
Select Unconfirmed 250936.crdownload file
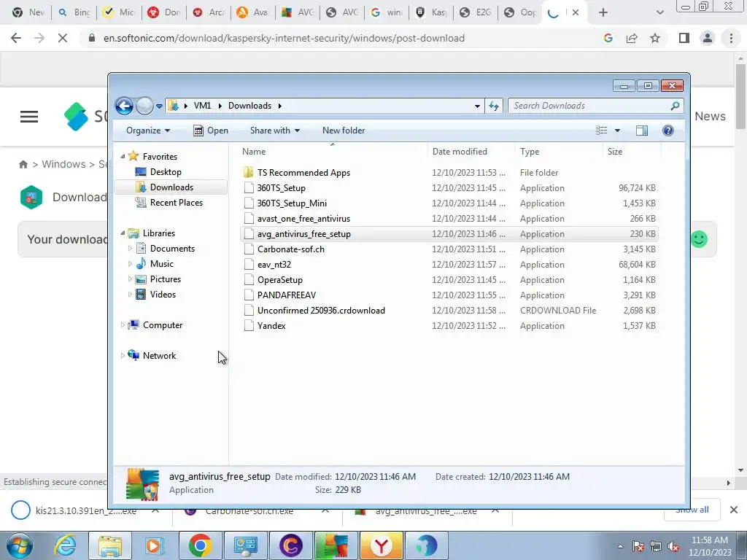coord(321,311)
